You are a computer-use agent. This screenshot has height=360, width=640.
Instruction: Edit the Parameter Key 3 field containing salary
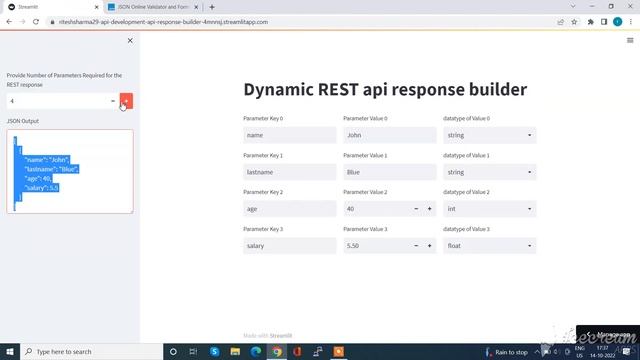pos(290,246)
